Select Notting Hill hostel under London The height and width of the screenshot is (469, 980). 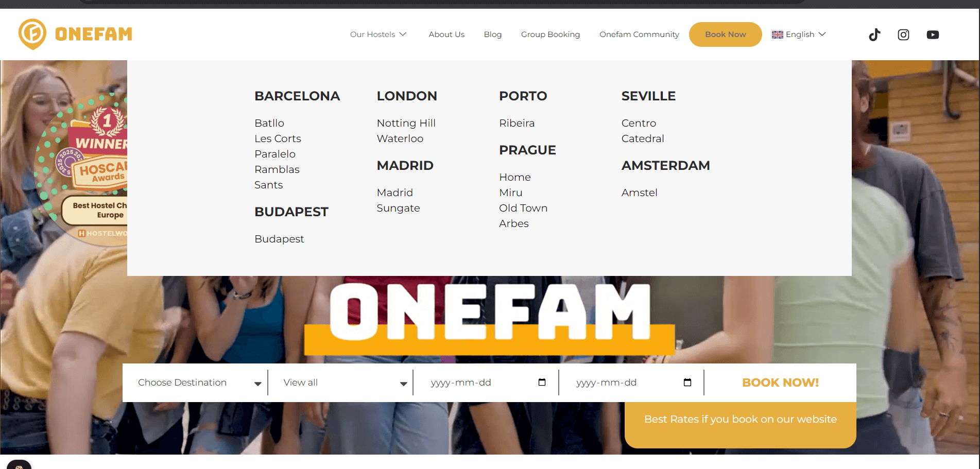(406, 123)
